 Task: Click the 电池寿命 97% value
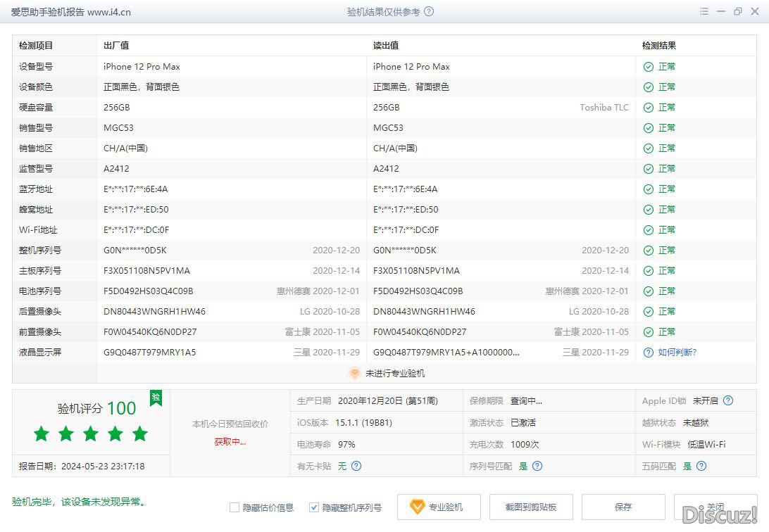pyautogui.click(x=346, y=444)
